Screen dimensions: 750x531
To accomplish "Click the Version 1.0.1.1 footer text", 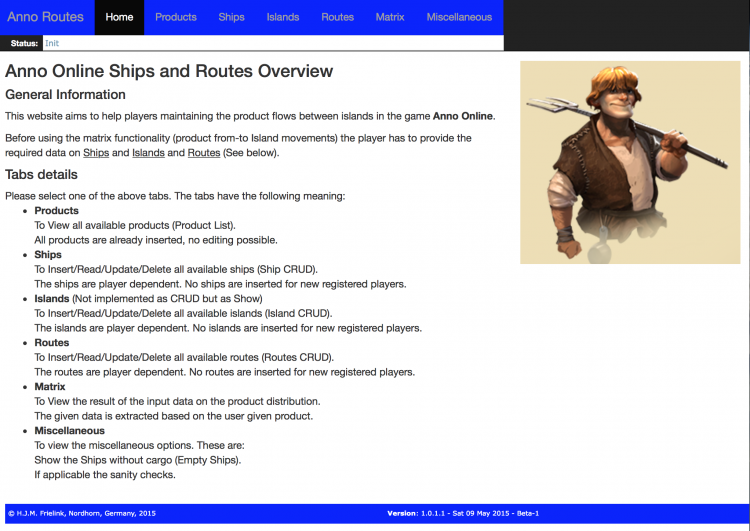I will pyautogui.click(x=463, y=513).
